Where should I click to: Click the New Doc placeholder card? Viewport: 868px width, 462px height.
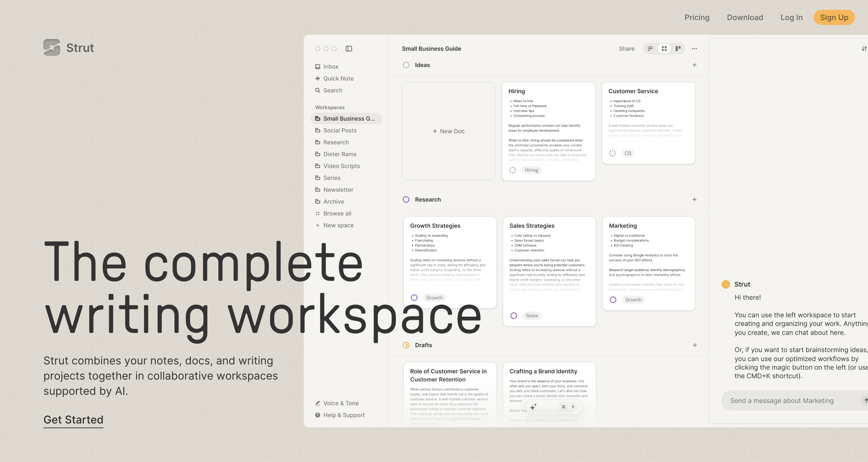pyautogui.click(x=448, y=131)
